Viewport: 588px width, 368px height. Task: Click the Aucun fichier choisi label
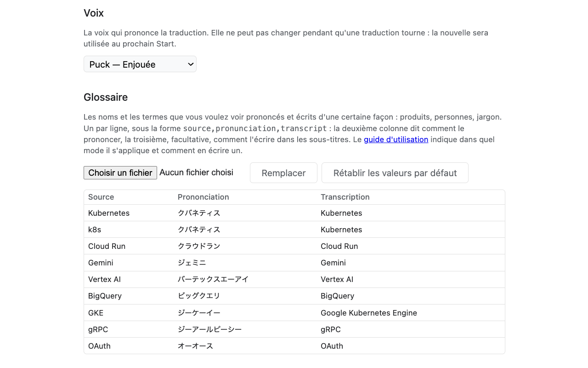196,172
